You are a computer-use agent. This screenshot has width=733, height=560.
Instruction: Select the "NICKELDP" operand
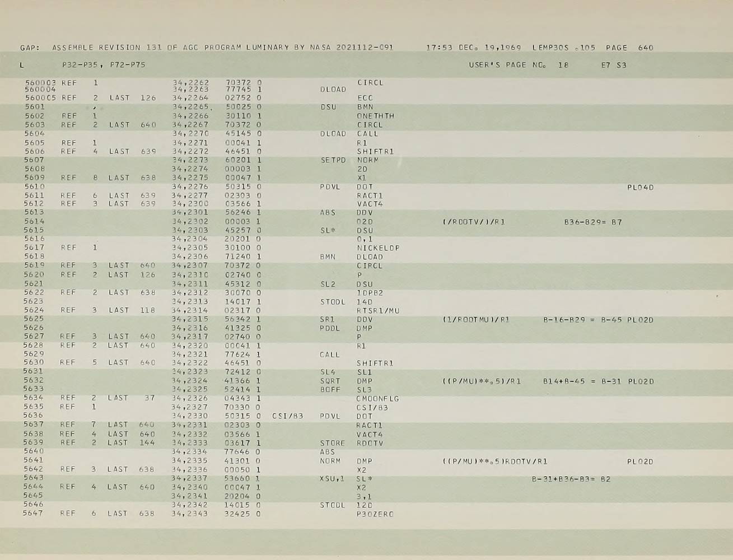(x=378, y=248)
